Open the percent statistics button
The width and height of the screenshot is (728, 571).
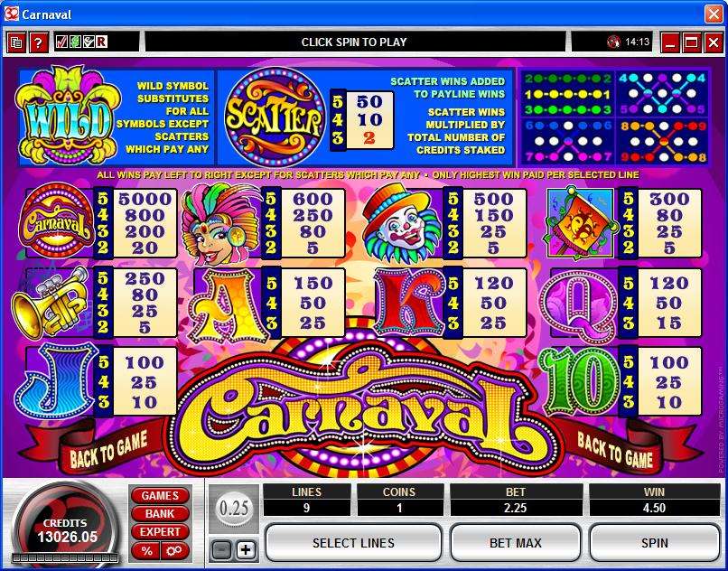146,551
